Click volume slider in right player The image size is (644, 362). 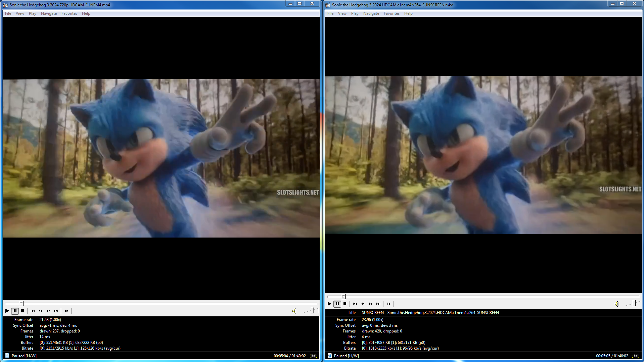[632, 304]
